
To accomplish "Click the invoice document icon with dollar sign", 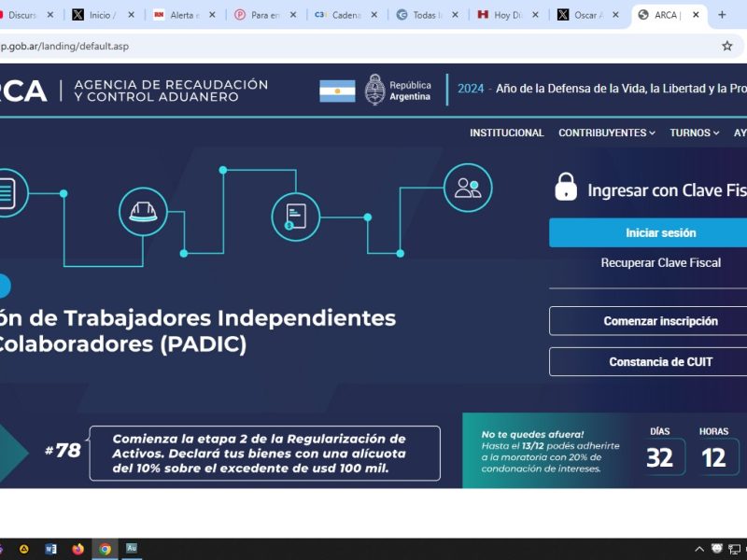I will pyautogui.click(x=295, y=217).
